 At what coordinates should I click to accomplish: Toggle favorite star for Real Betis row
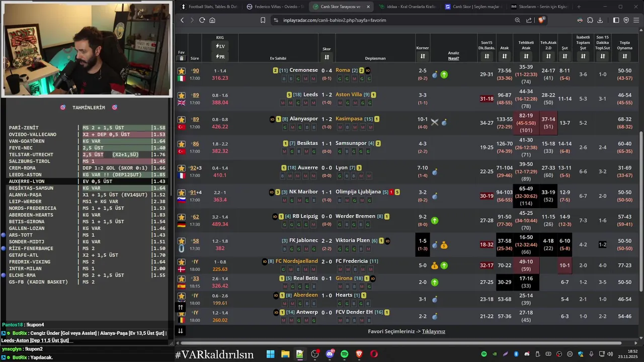point(182,278)
